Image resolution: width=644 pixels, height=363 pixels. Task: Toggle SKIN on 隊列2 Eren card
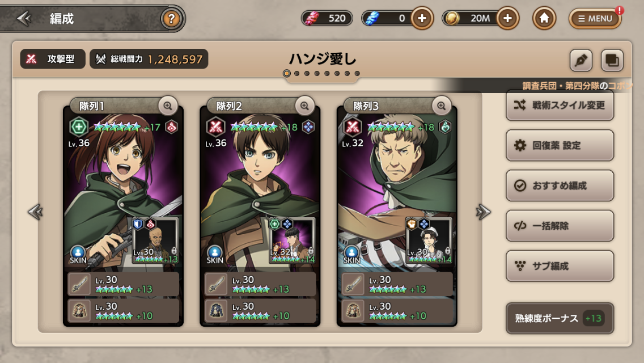pyautogui.click(x=215, y=255)
